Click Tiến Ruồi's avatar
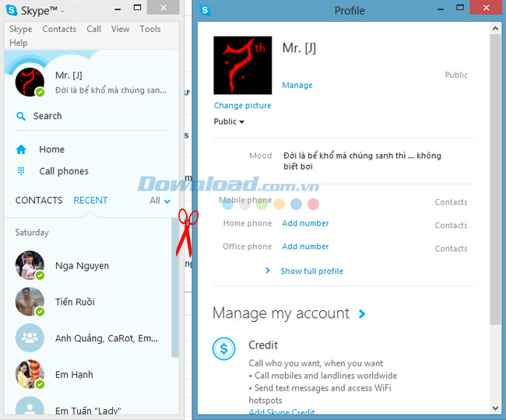 pos(30,302)
